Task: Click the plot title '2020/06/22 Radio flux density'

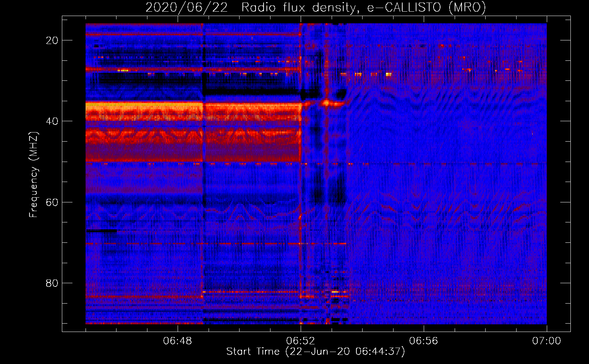Action: click(316, 7)
